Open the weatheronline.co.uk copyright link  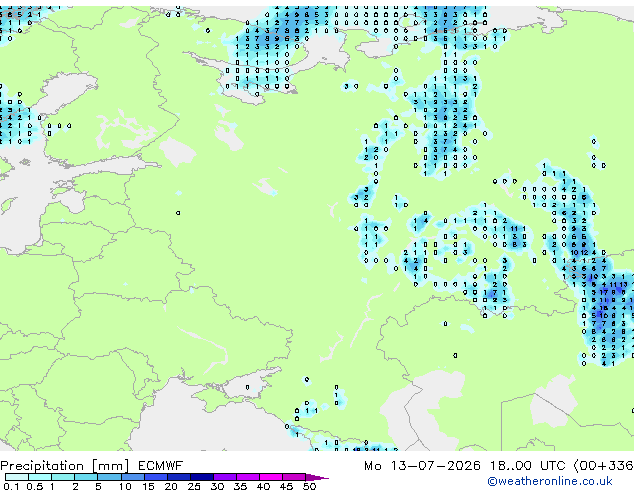[x=550, y=481]
